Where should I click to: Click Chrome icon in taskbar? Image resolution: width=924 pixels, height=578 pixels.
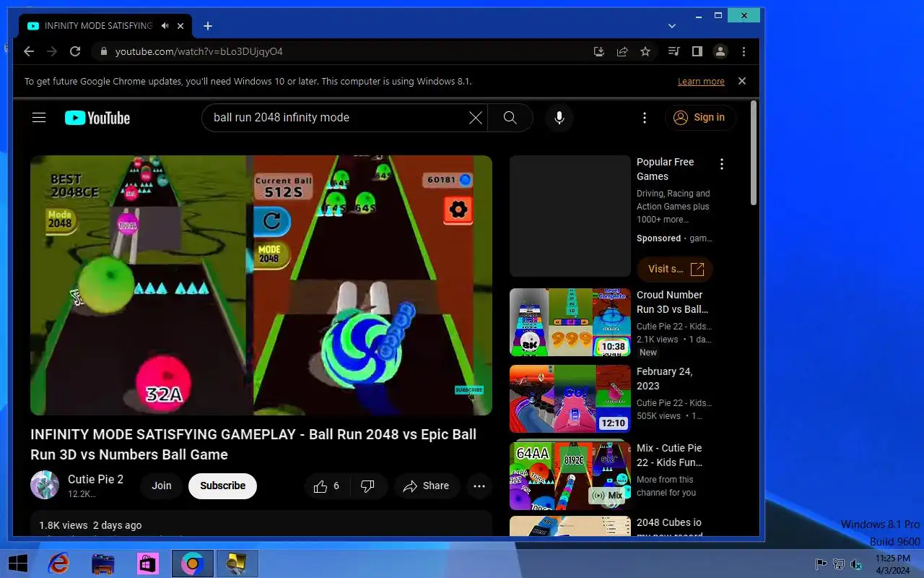[x=193, y=564]
